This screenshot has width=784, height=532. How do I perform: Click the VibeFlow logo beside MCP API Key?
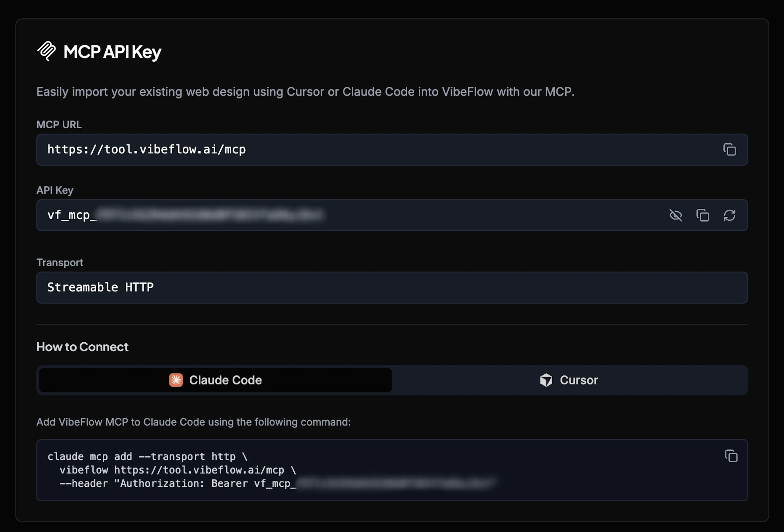point(47,51)
